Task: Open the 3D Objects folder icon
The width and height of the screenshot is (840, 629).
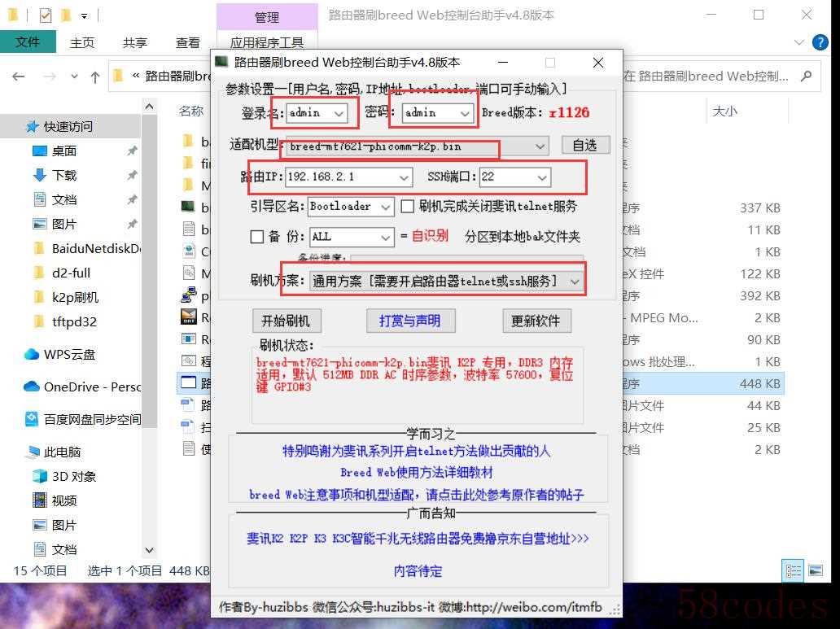Action: pyautogui.click(x=39, y=476)
